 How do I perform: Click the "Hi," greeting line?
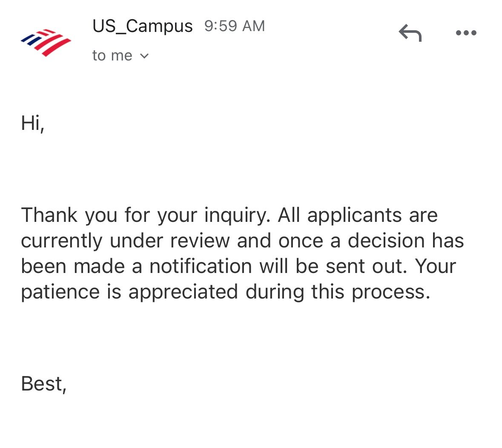pyautogui.click(x=32, y=123)
